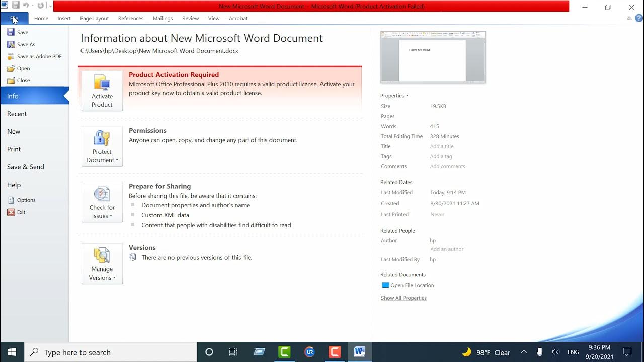644x362 pixels.
Task: Click the Save as Adobe PDF icon
Action: click(x=11, y=56)
